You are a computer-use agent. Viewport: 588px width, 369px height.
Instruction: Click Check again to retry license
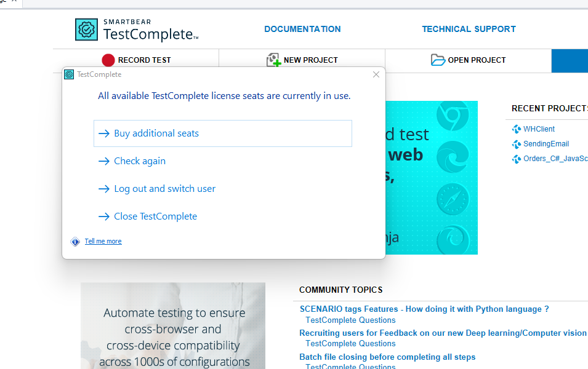140,161
